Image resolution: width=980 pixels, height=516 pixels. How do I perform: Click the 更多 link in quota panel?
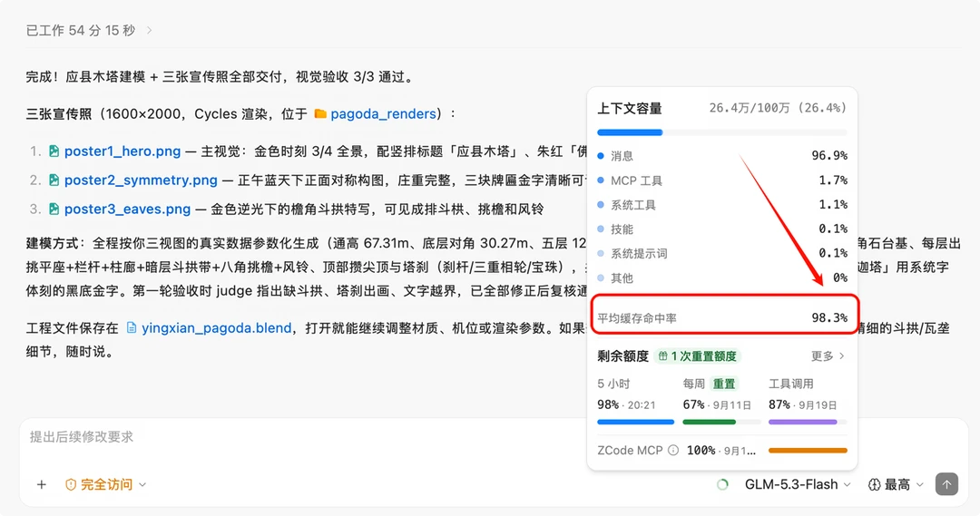(828, 356)
